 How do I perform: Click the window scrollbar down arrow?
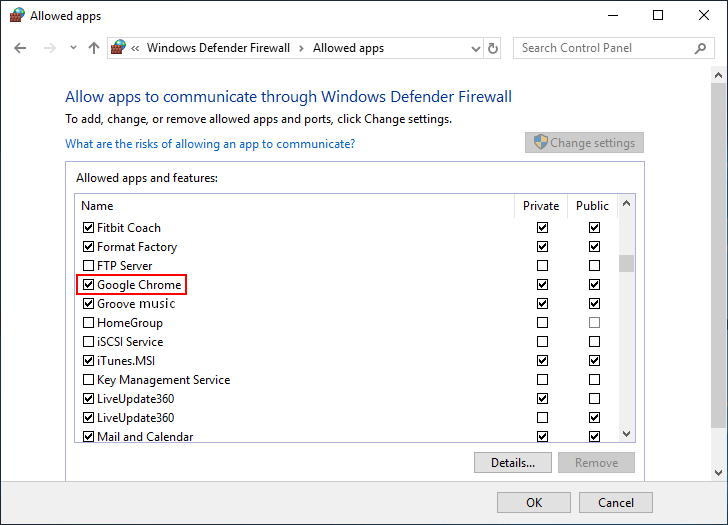pos(718,473)
